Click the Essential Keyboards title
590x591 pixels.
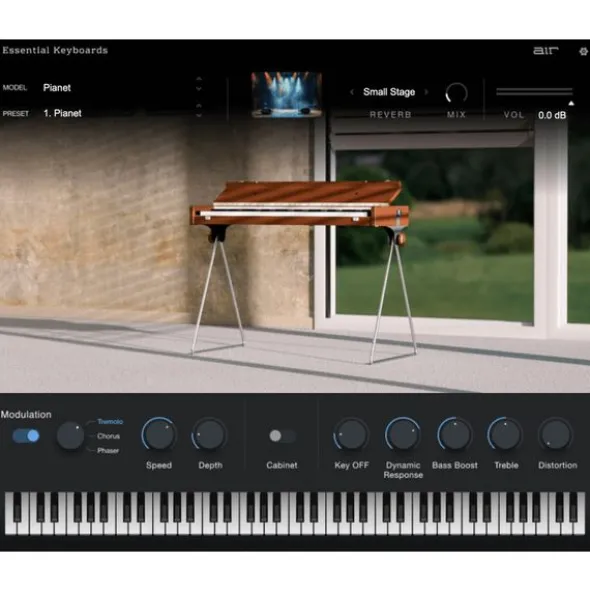point(55,50)
